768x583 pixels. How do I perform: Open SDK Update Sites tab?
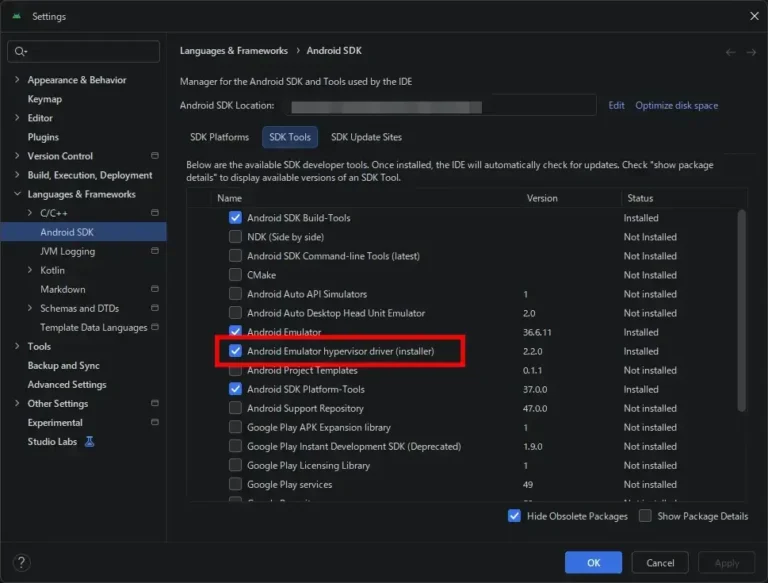[x=366, y=137]
